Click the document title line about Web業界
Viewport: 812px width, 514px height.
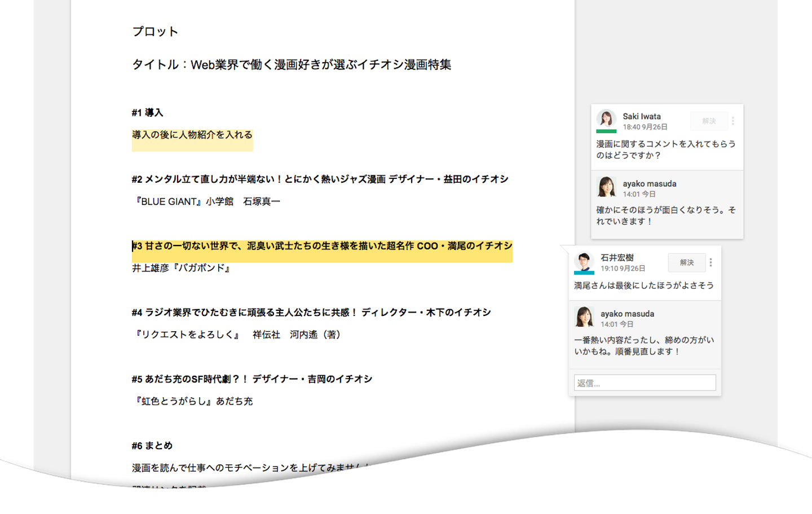(x=292, y=65)
